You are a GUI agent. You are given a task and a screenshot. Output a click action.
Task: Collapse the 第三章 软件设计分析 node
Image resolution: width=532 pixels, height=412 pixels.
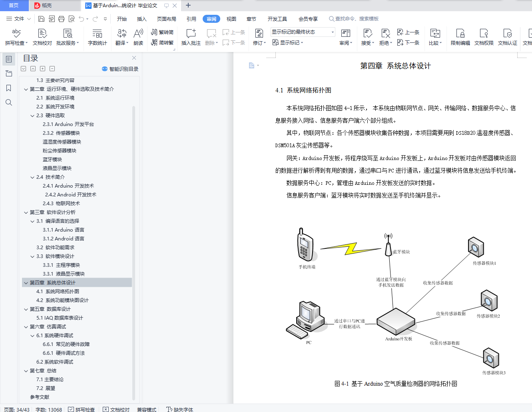pyautogui.click(x=26, y=212)
